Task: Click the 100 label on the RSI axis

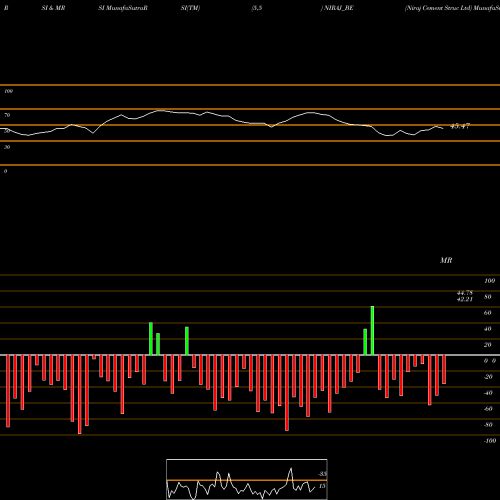Action: point(8,91)
